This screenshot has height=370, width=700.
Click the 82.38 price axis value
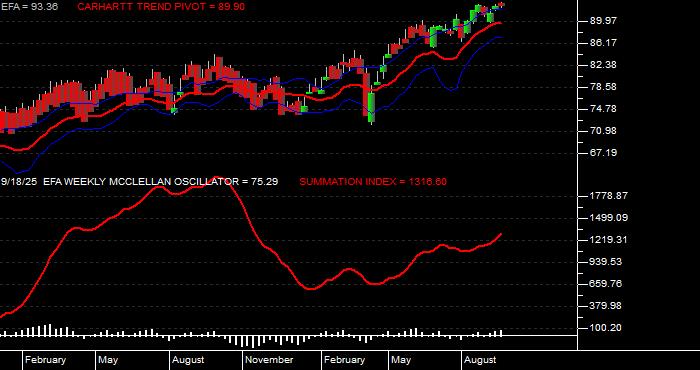point(603,65)
